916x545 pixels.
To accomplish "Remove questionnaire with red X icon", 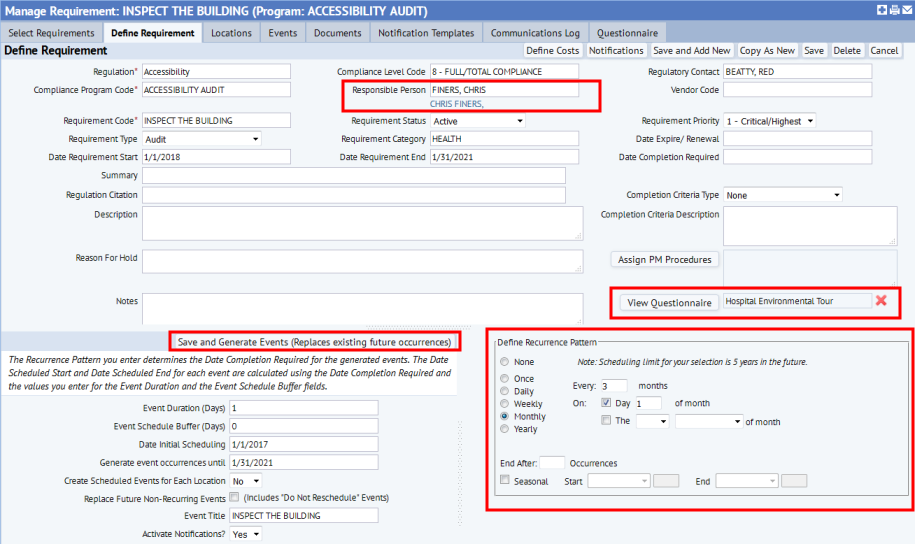I will tap(881, 301).
